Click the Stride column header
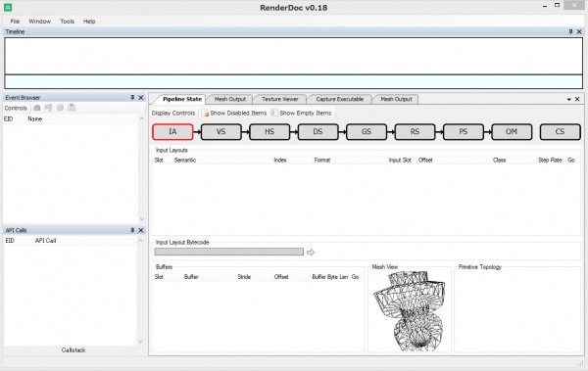Screen dimensions: 588x371 (244, 277)
